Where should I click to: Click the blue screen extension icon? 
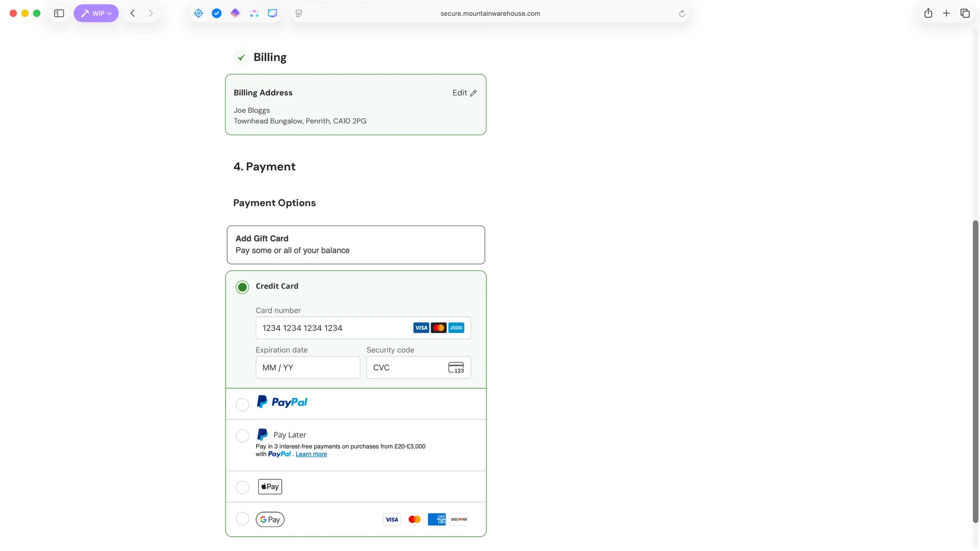[x=273, y=13]
